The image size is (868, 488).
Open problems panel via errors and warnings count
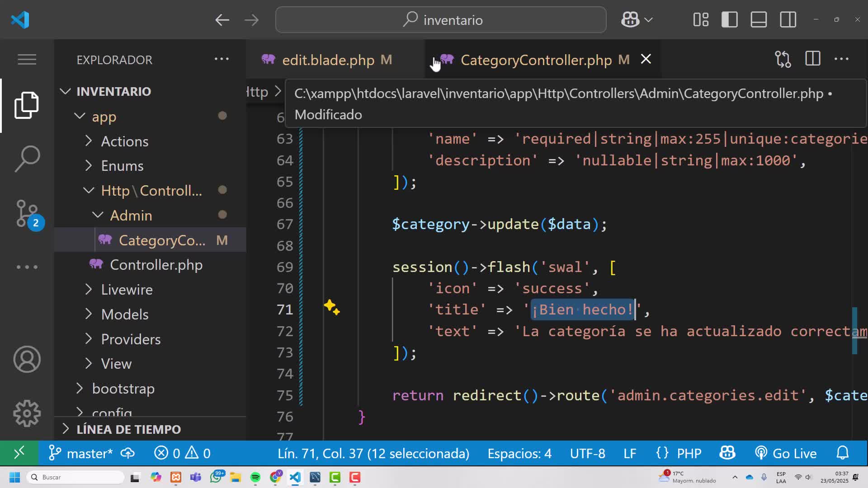coord(182,453)
